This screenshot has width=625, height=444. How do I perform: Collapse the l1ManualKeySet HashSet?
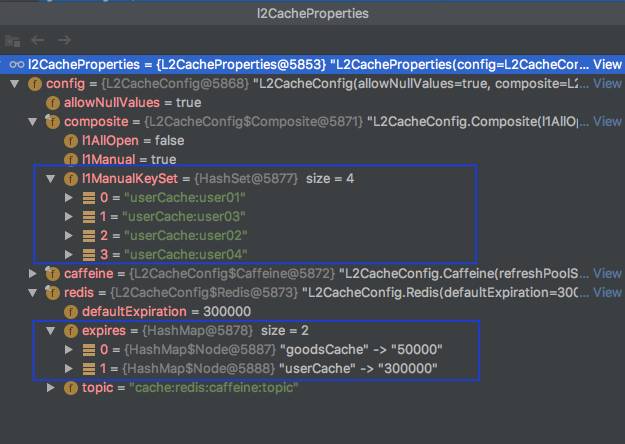51,179
